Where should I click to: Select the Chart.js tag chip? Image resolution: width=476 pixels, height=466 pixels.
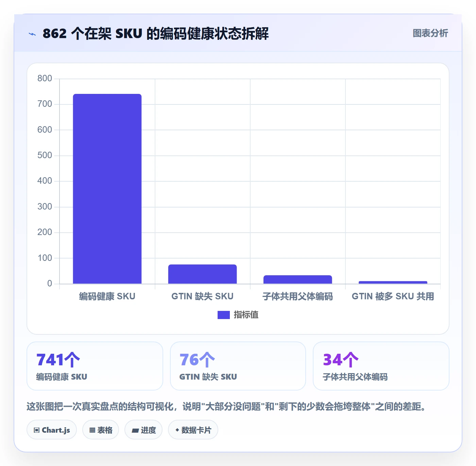52,430
